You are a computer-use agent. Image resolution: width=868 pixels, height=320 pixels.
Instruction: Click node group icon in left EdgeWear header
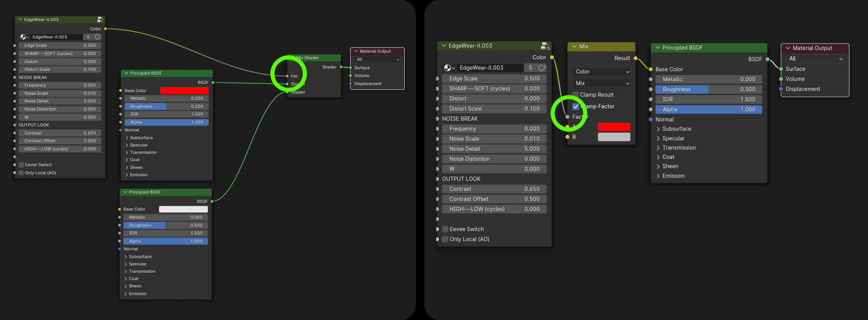coord(99,20)
